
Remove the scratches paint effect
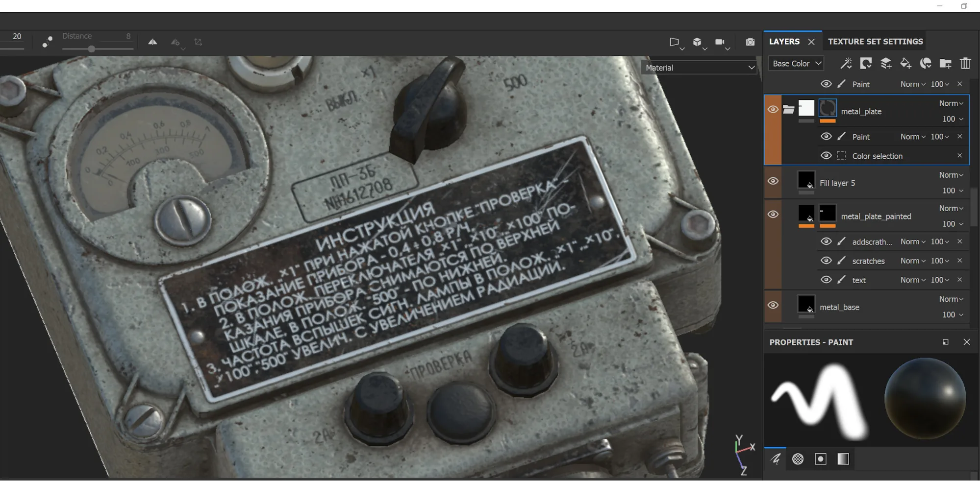tap(959, 260)
